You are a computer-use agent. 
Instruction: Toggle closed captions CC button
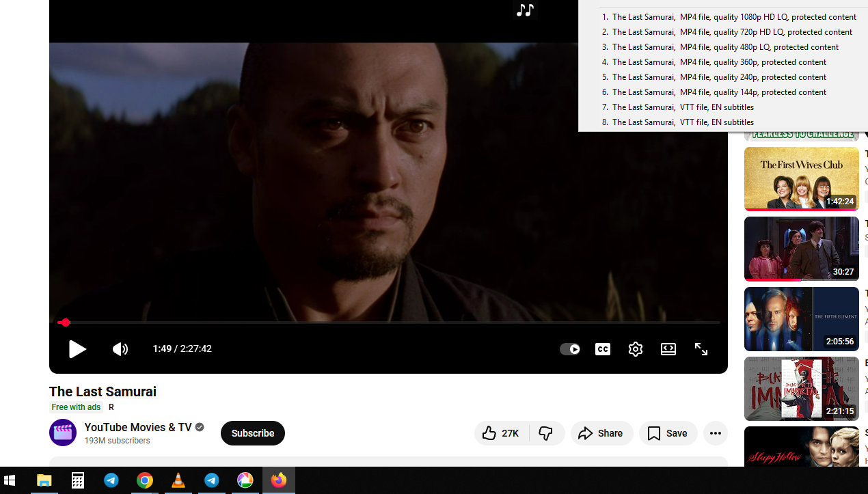pos(603,349)
